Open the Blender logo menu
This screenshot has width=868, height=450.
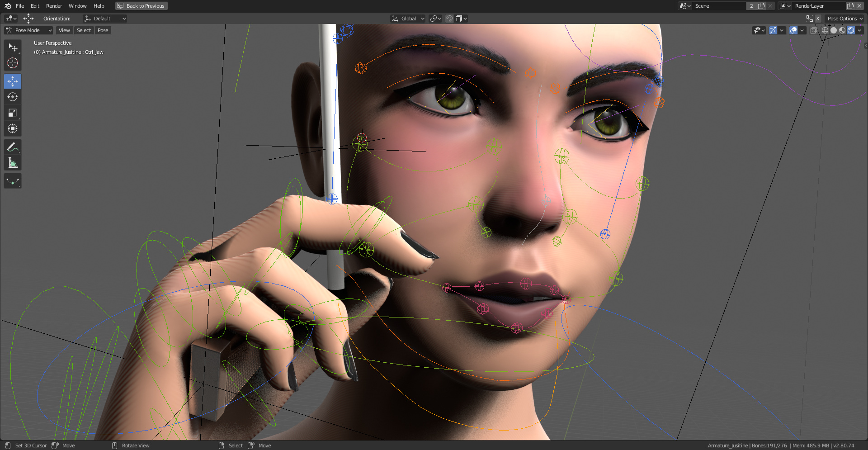[x=8, y=6]
